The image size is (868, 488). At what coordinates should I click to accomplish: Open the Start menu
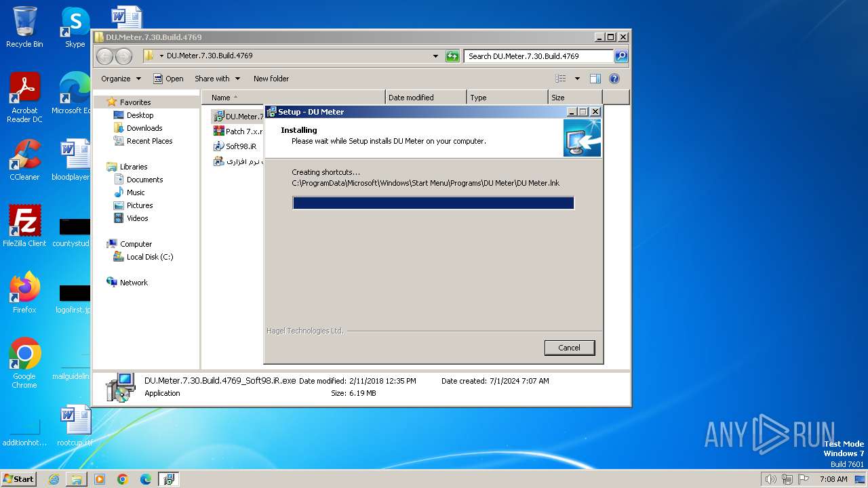(18, 479)
